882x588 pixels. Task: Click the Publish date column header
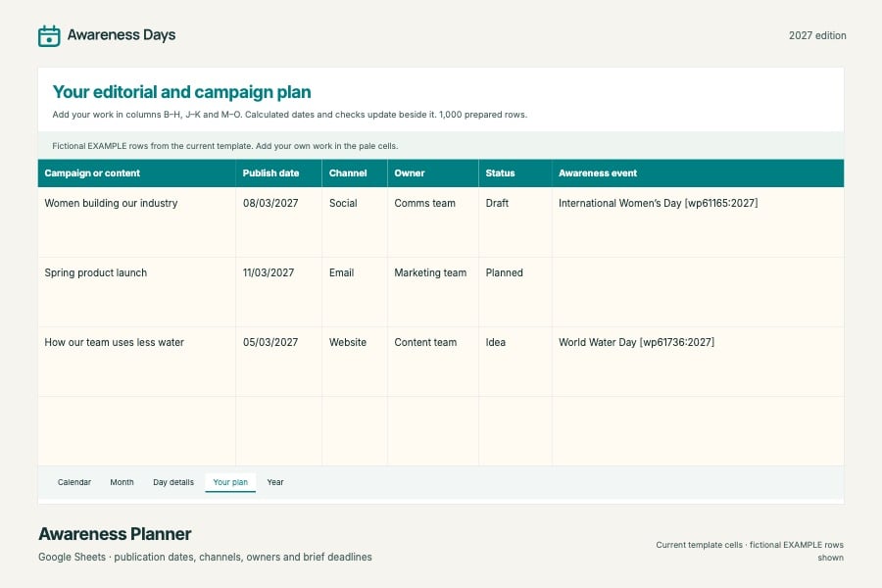pos(279,173)
